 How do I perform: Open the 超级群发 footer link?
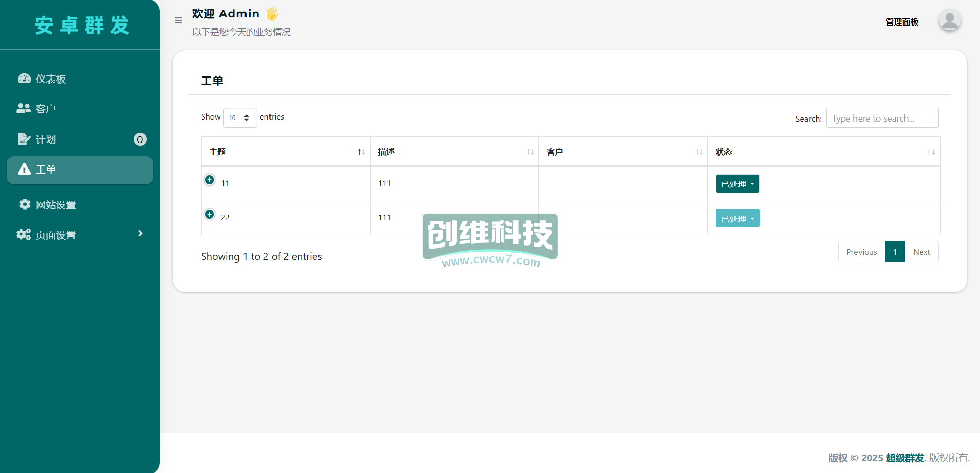[x=904, y=458]
